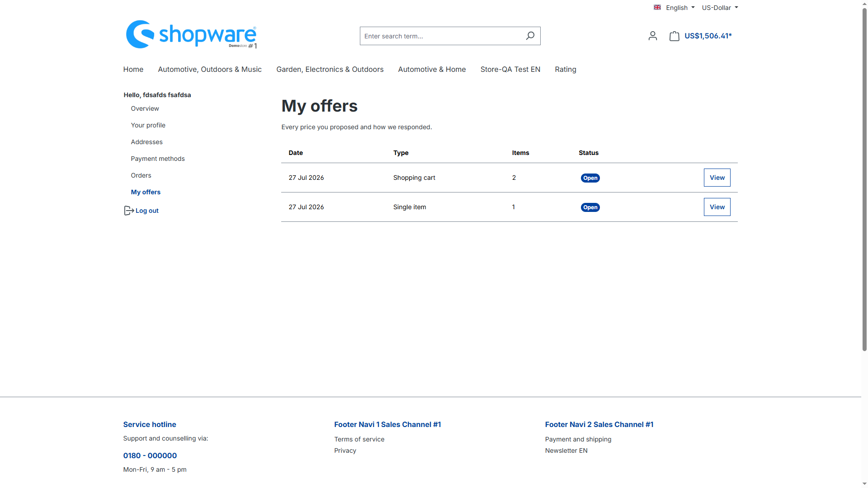Open Automotive & Home category
This screenshot has height=488, width=868.
point(432,69)
